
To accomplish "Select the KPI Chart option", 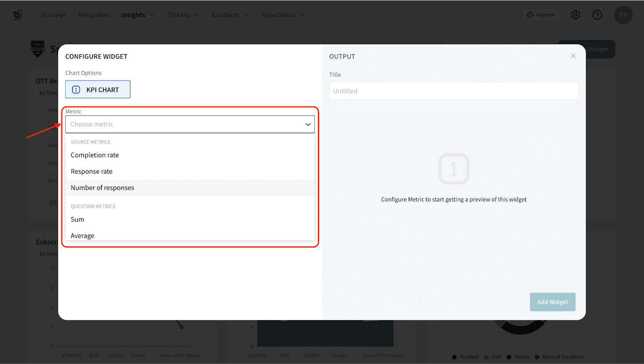I will (98, 89).
